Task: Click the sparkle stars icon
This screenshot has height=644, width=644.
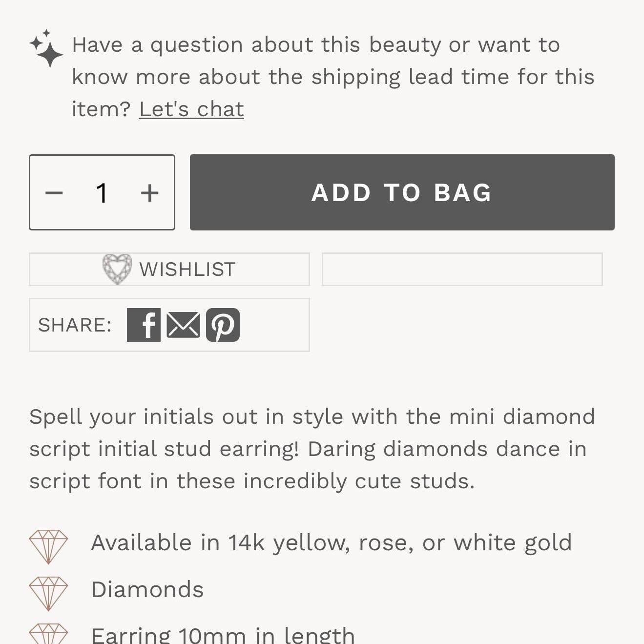Action: tap(46, 48)
